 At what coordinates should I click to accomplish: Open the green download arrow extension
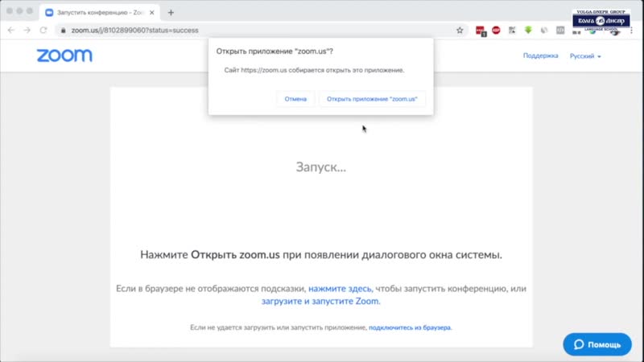tap(528, 30)
